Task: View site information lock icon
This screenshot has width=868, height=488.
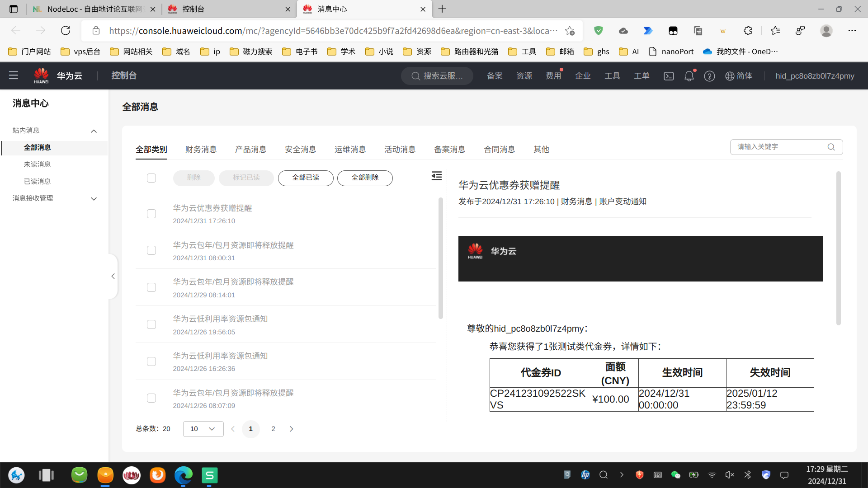Action: (x=96, y=31)
